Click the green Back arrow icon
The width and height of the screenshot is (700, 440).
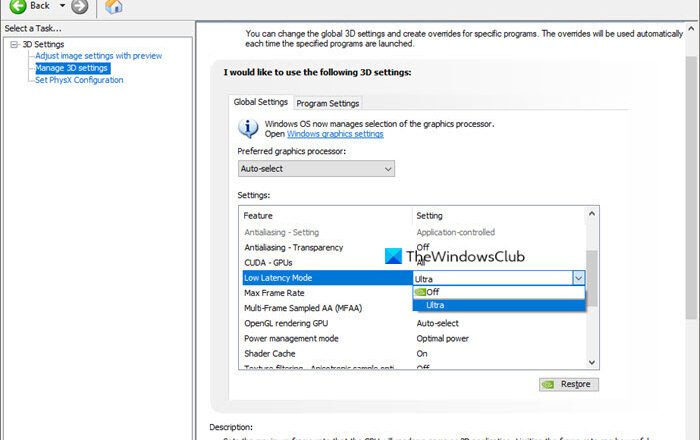18,6
